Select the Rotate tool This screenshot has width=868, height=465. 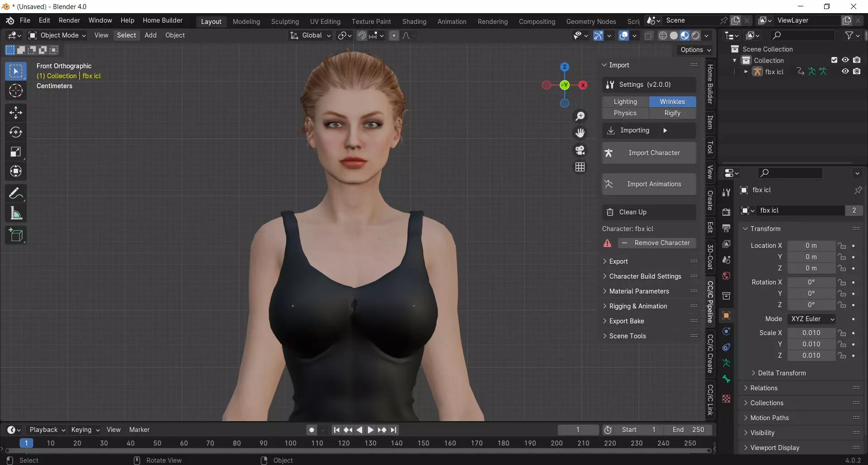tap(16, 132)
